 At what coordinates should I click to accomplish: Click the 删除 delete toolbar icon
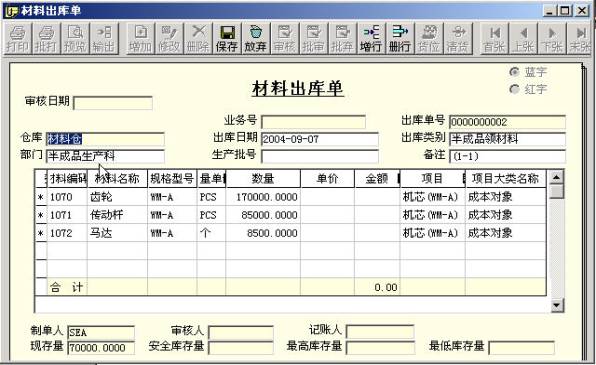tap(198, 38)
